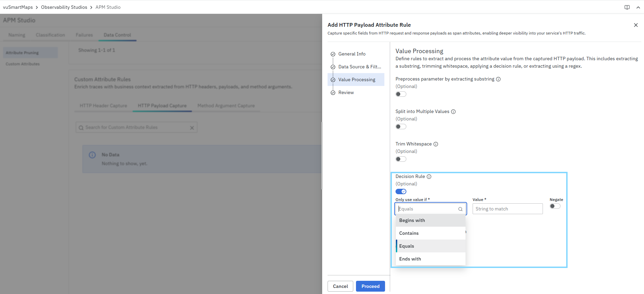Turn on the Negate switch
The image size is (644, 294).
pos(555,206)
